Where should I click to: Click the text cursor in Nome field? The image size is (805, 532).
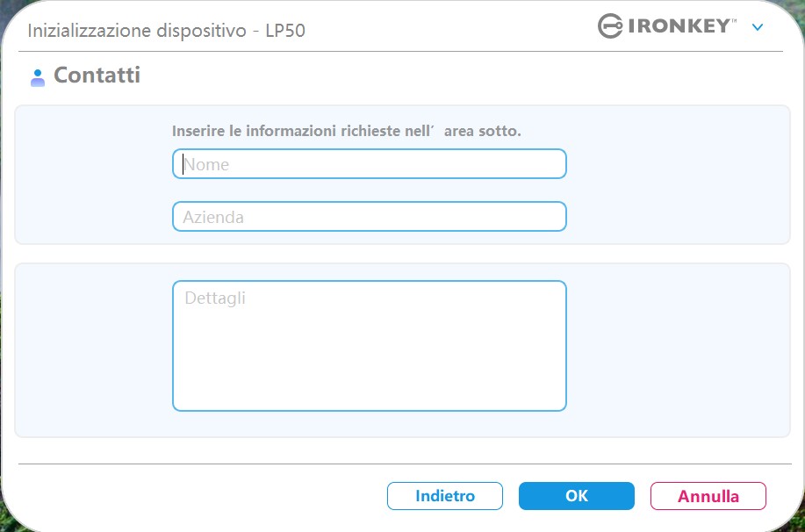tap(183, 164)
